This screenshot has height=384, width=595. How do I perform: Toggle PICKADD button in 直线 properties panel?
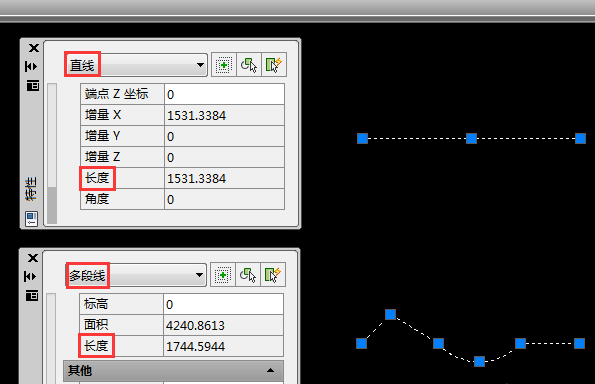click(x=224, y=65)
